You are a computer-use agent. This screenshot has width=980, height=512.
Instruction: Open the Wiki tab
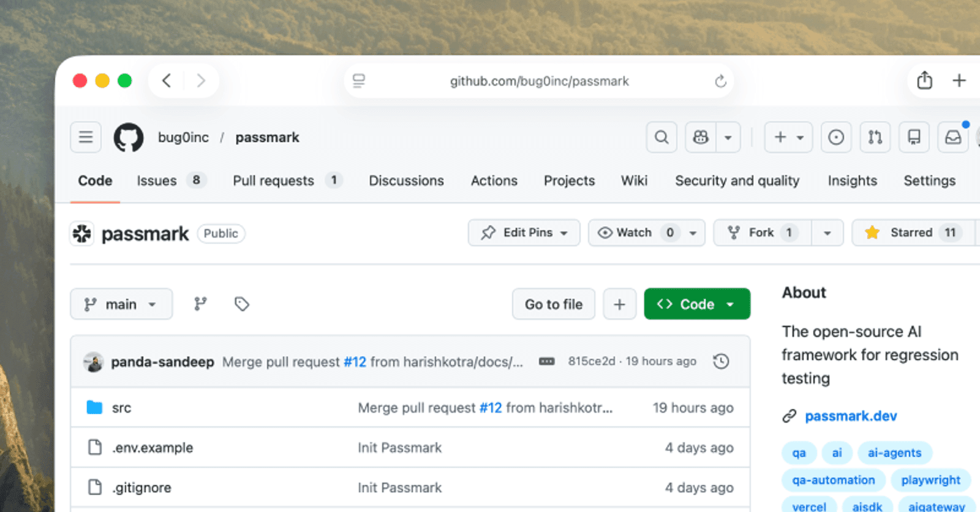(634, 181)
